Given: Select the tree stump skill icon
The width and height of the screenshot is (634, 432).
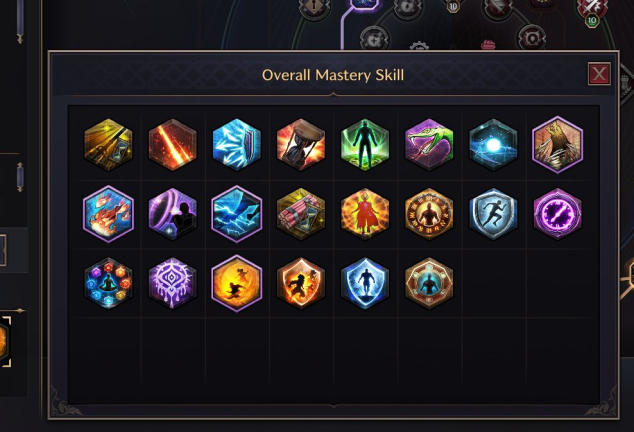Looking at the screenshot, I should click(x=558, y=145).
